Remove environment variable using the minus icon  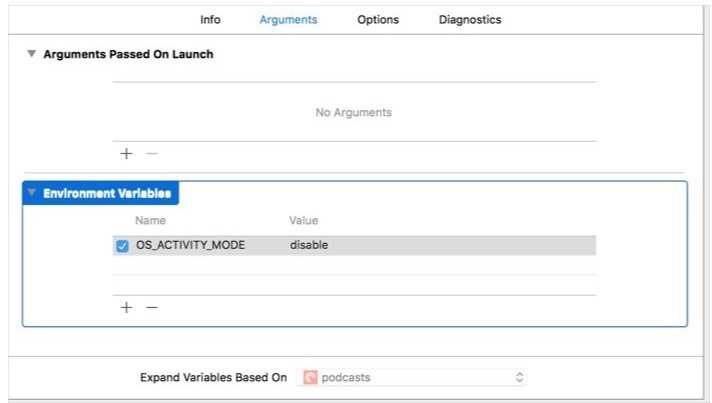coord(152,308)
